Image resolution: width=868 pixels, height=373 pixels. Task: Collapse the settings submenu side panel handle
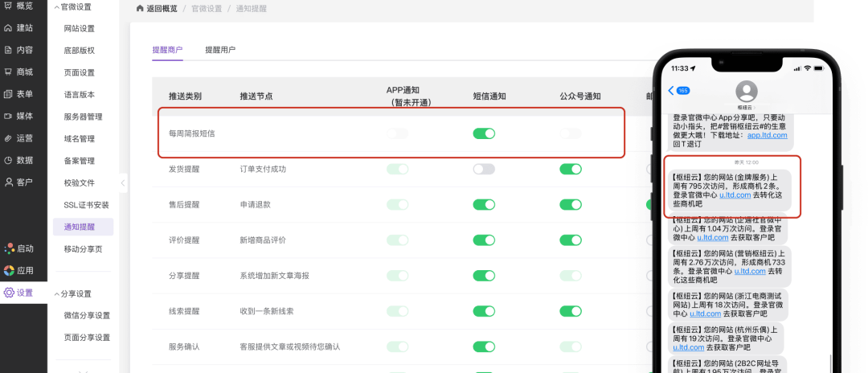click(123, 183)
